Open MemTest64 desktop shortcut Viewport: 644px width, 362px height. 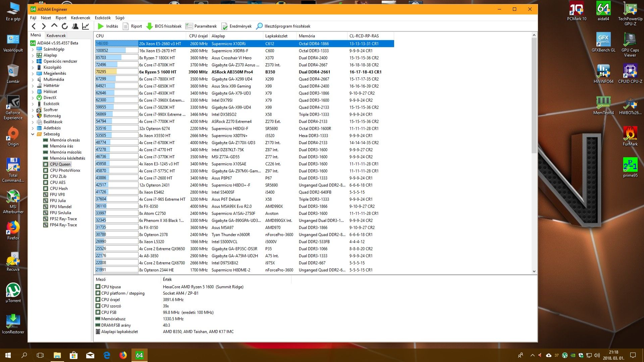[603, 105]
